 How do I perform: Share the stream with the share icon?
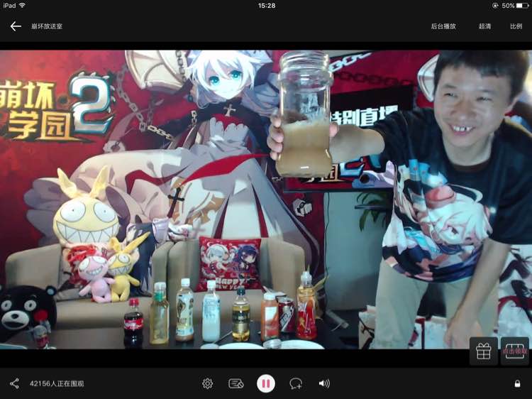coord(15,383)
